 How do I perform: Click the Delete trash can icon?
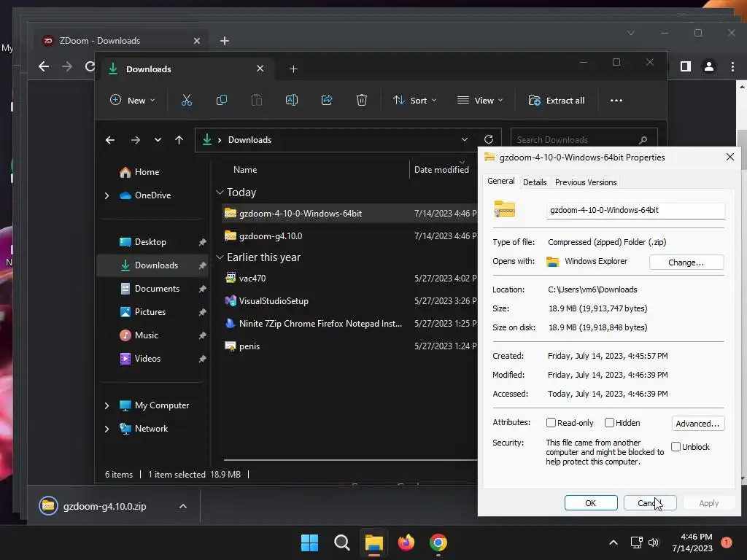pos(362,100)
